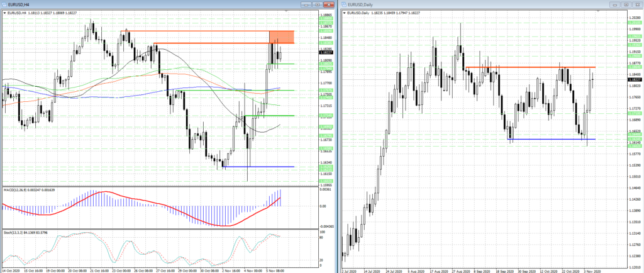Image resolution: width=644 pixels, height=273 pixels.
Task: Click price 1.15010 on Daily price scale
Action: (635, 177)
